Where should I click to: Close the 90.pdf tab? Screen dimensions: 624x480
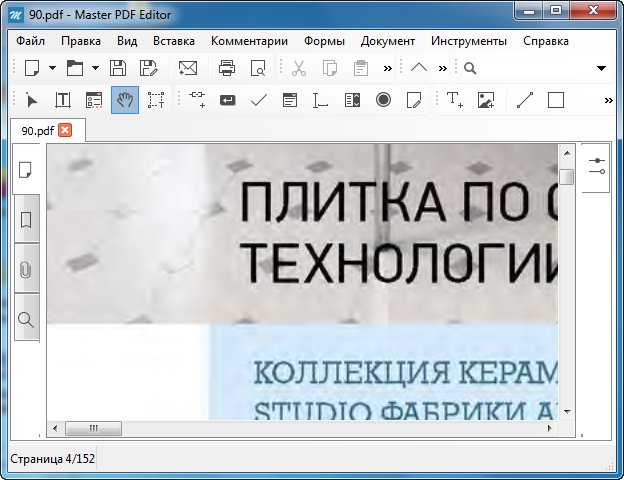click(65, 130)
